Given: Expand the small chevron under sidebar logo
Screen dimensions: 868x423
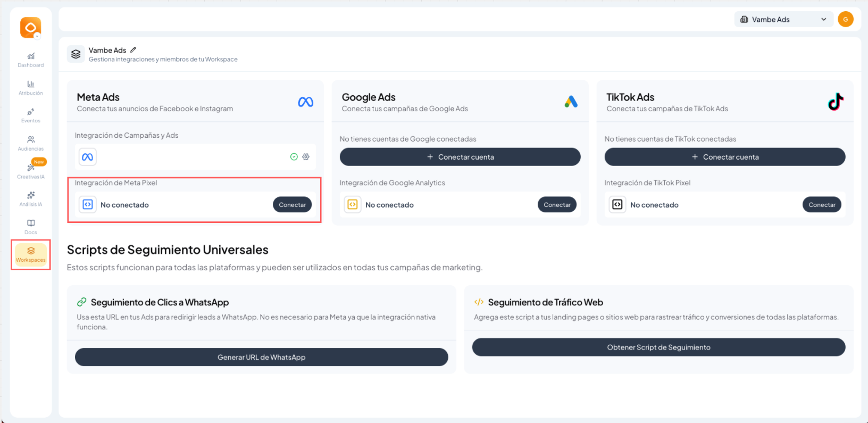Looking at the screenshot, I should [37, 36].
